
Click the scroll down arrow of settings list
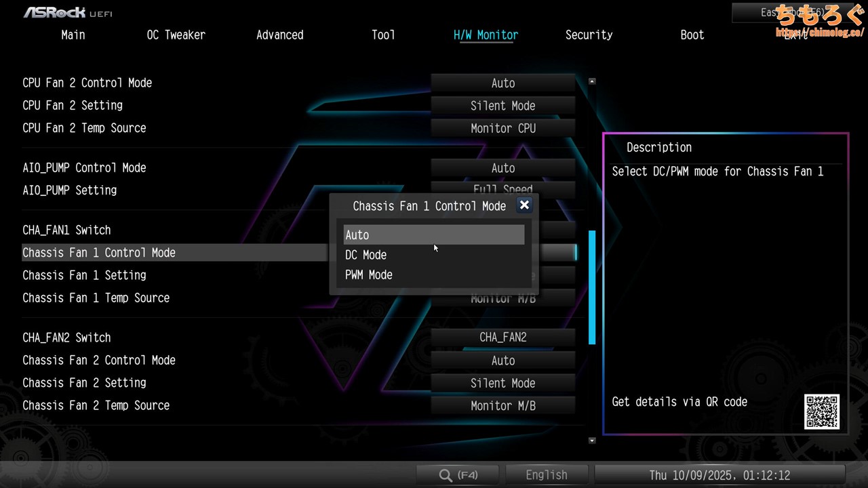click(592, 441)
